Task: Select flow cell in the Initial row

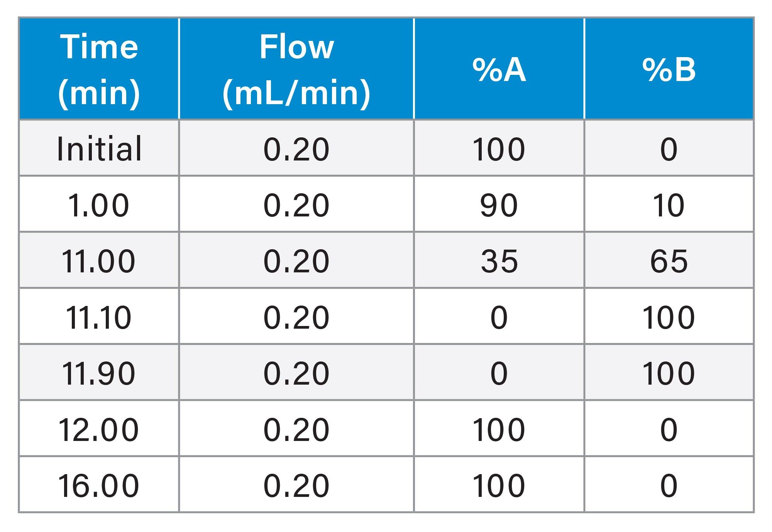Action: [x=296, y=149]
